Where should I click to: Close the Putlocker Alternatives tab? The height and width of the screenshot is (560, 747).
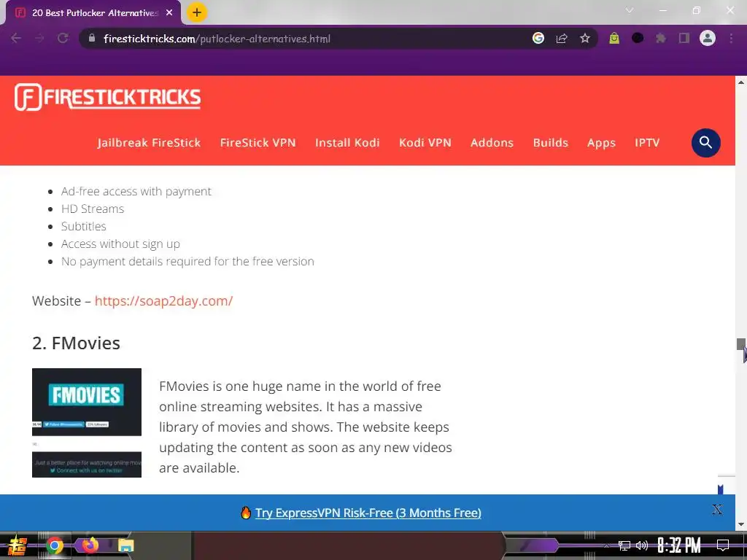coord(169,13)
